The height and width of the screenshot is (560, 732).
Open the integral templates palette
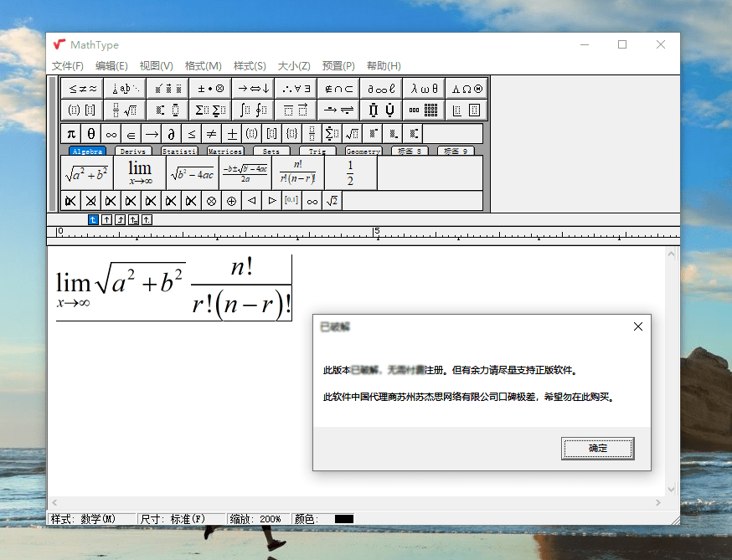pos(253,110)
